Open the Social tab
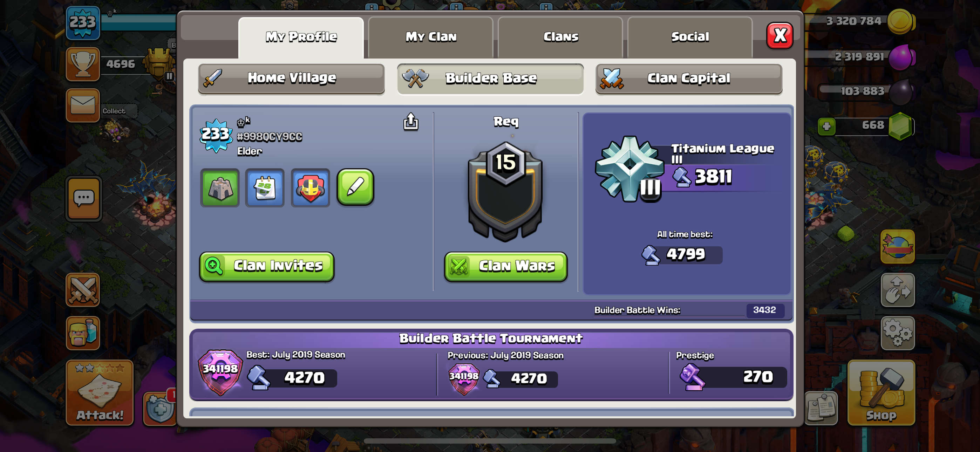 pos(690,37)
